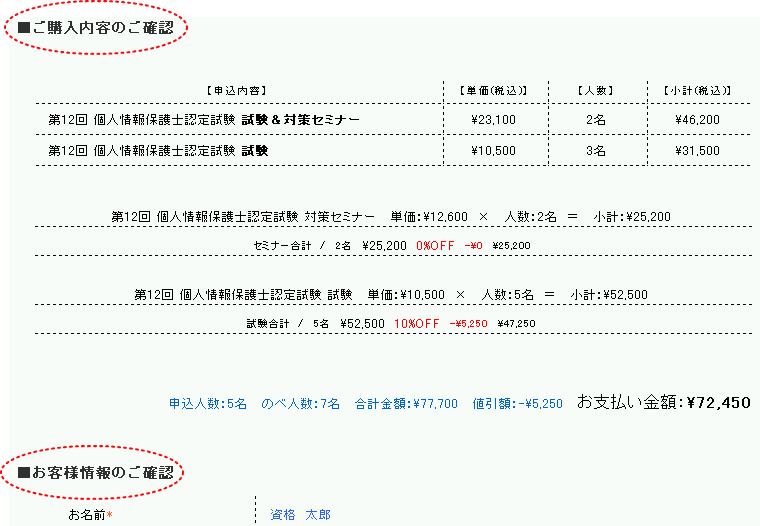The height and width of the screenshot is (526, 760).
Task: Click unit price ¥10,500 in table
Action: [x=493, y=151]
